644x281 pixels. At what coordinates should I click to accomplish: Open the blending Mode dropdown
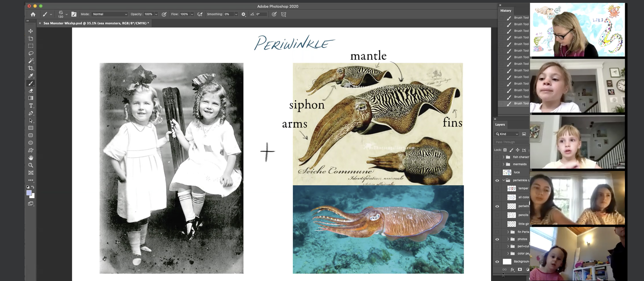coord(109,14)
